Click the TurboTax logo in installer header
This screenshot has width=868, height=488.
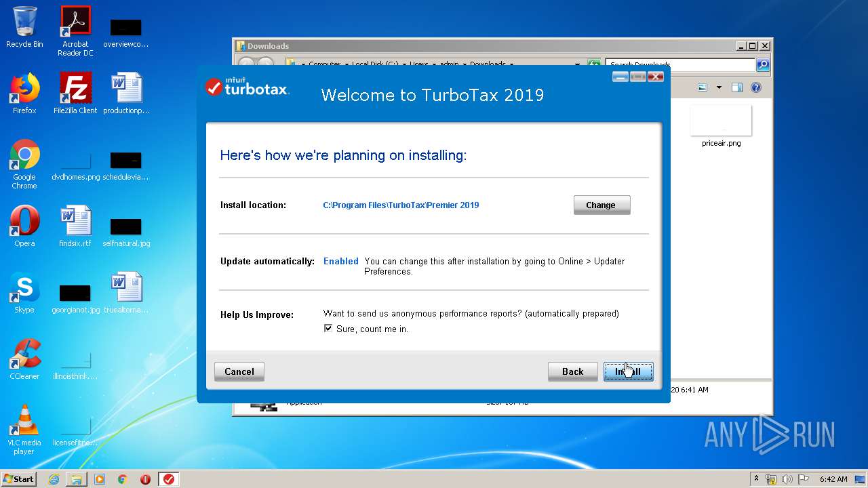click(248, 87)
